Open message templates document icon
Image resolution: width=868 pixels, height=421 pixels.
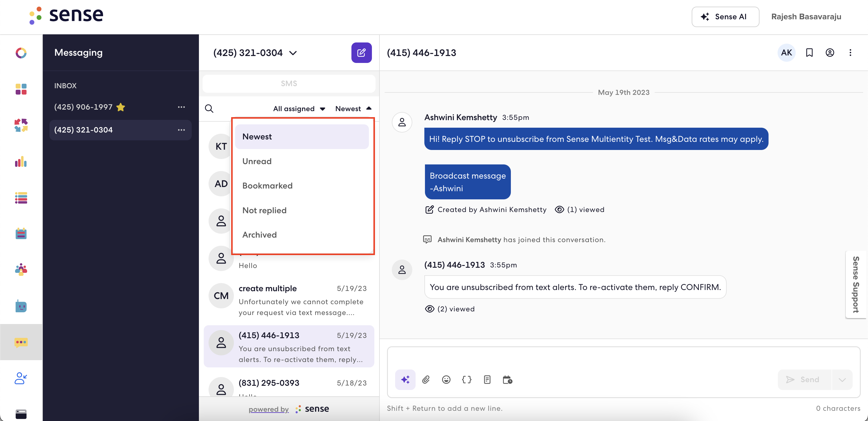click(487, 379)
